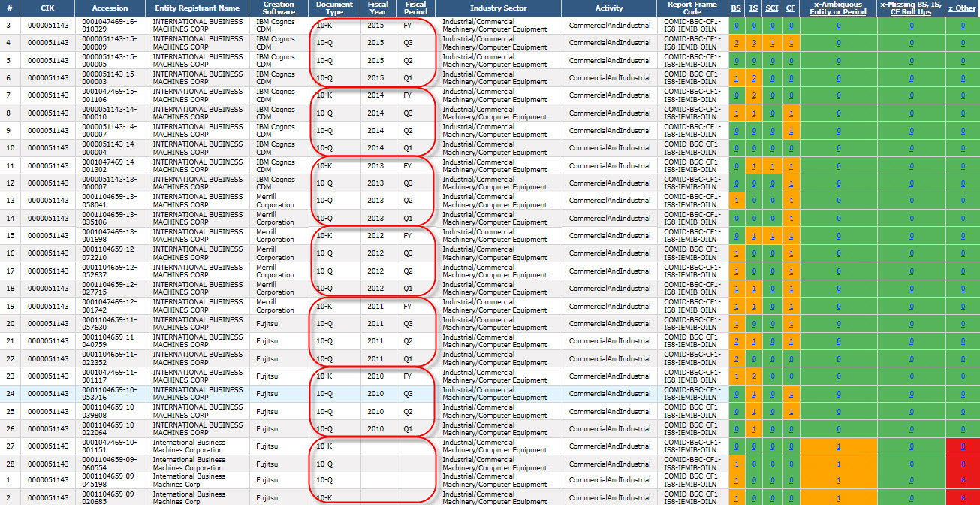Click IBM Cognos CDM in row 3
This screenshot has height=505, width=980.
coord(276,26)
